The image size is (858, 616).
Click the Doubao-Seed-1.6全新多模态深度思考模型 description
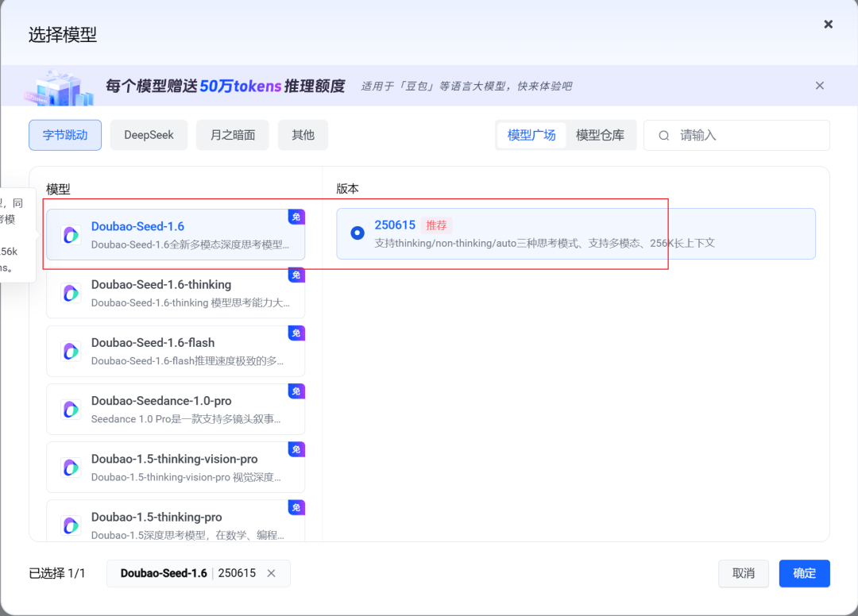tap(190, 244)
